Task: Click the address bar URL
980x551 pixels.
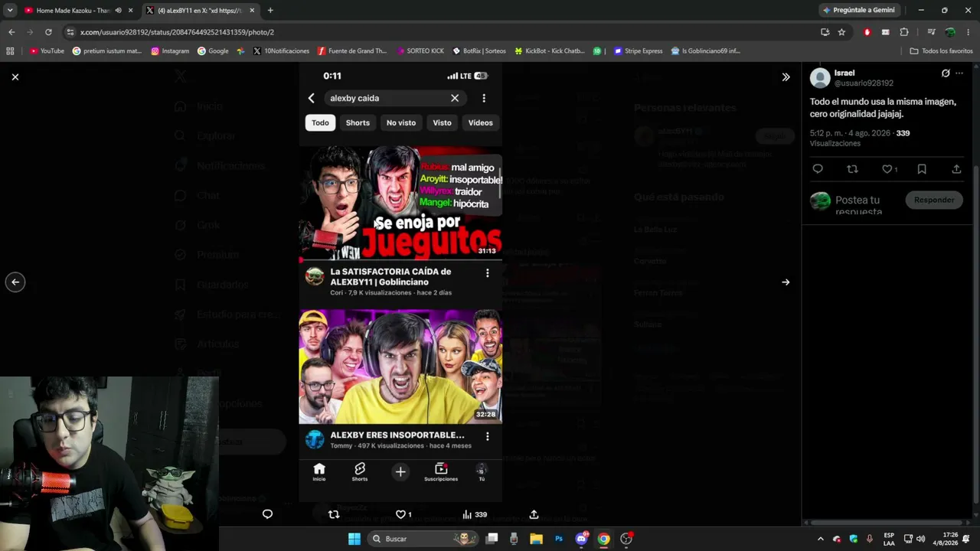Action: click(x=177, y=32)
